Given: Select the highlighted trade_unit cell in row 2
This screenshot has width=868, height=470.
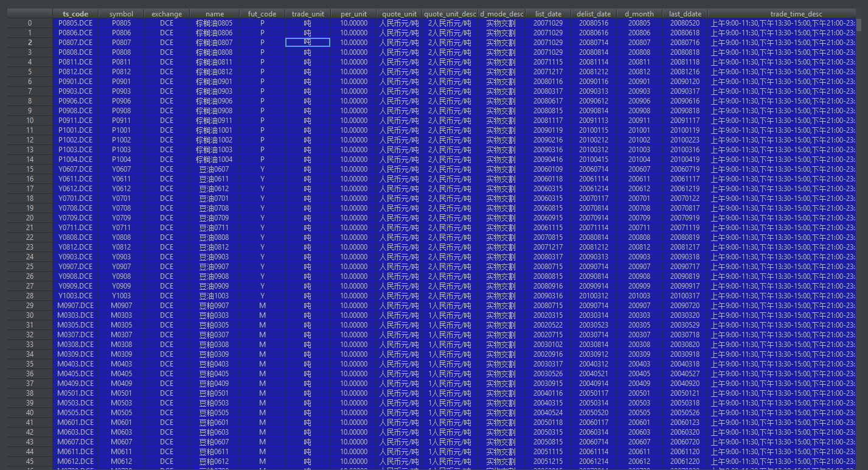Looking at the screenshot, I should [308, 43].
